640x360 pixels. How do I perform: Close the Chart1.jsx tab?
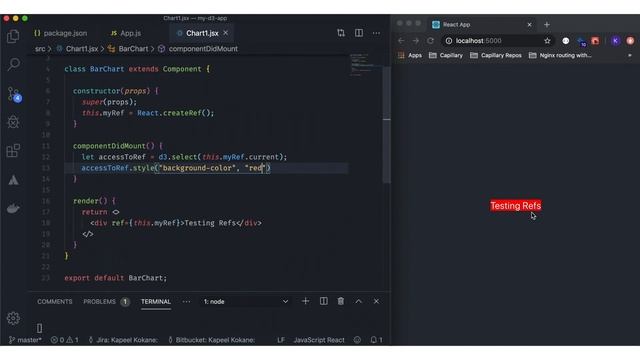click(x=226, y=33)
